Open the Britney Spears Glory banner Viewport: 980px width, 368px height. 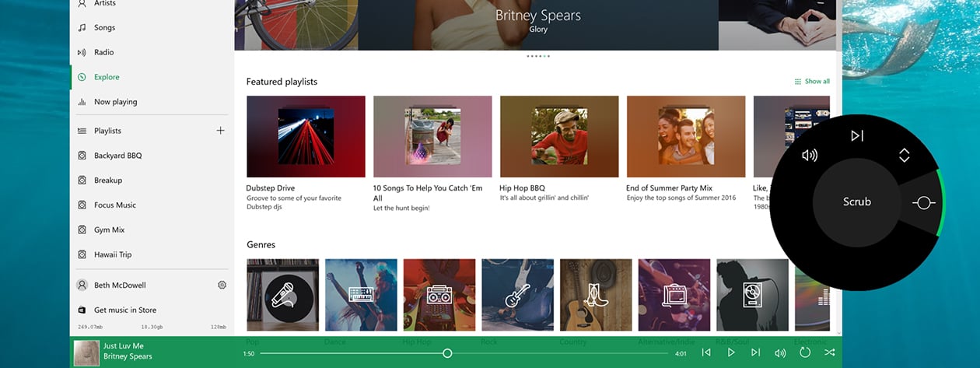pyautogui.click(x=538, y=25)
